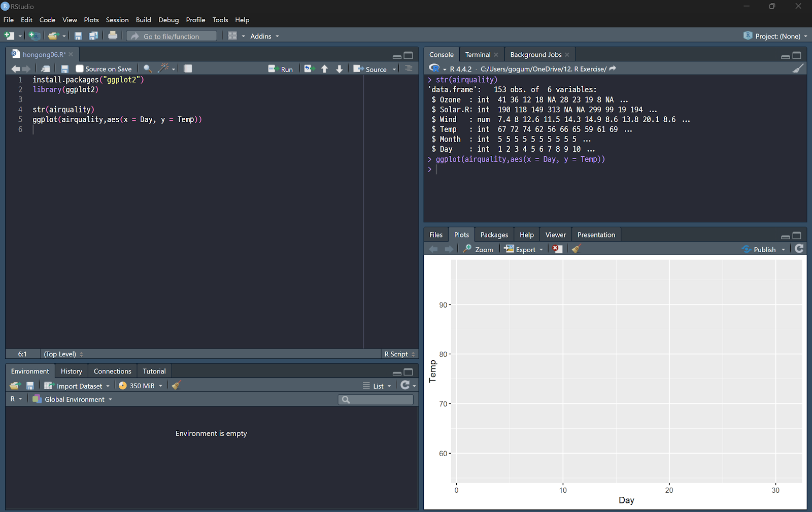Go to previous section up arrow

click(324, 69)
